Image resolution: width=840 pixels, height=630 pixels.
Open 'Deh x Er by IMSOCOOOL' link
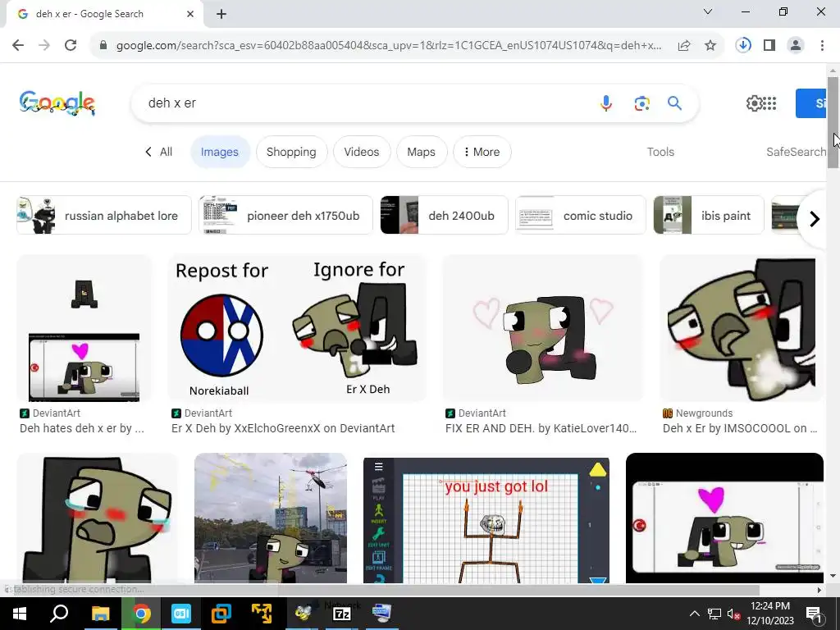coord(740,428)
